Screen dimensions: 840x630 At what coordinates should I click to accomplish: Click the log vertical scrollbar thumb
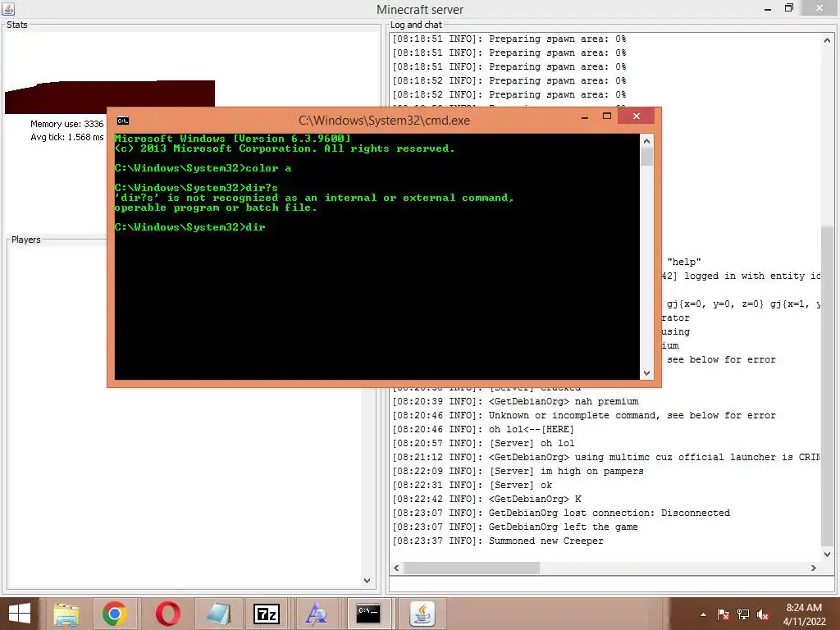tap(827, 386)
